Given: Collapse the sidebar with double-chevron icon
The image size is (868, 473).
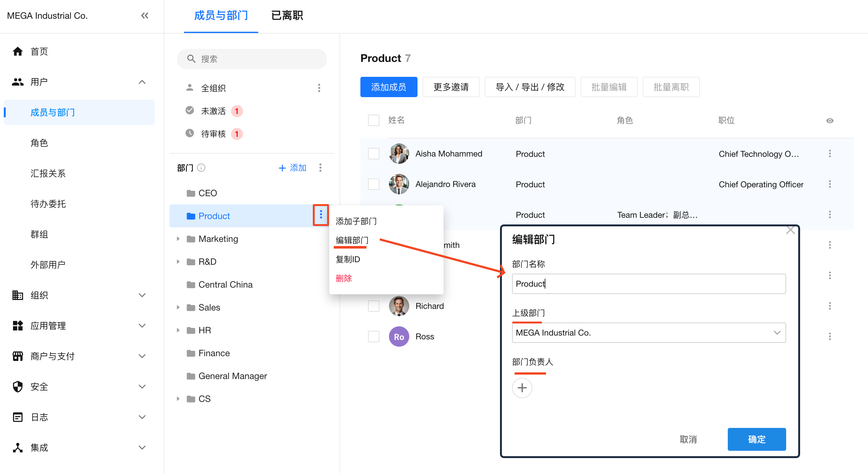Looking at the screenshot, I should coord(145,16).
